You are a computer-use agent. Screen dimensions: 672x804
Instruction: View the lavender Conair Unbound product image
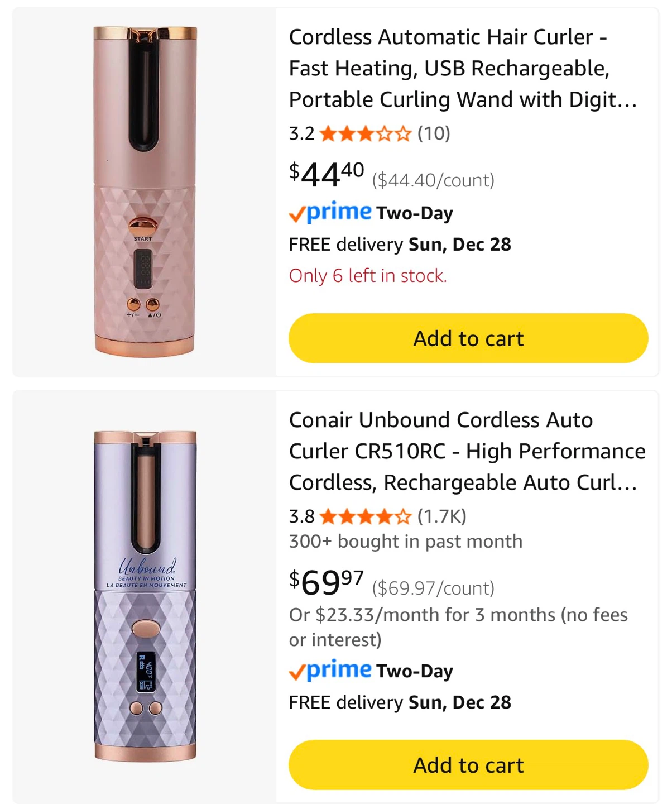pyautogui.click(x=145, y=596)
